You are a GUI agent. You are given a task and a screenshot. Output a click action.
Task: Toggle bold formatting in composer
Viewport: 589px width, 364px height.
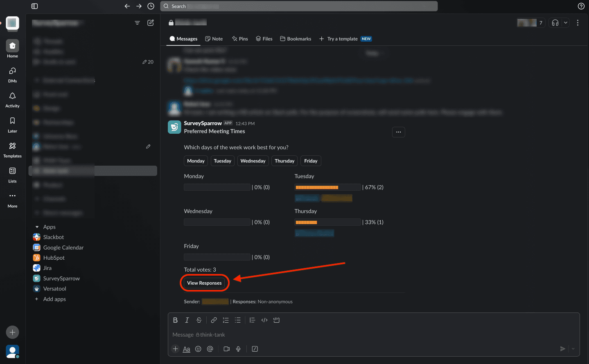pyautogui.click(x=175, y=320)
